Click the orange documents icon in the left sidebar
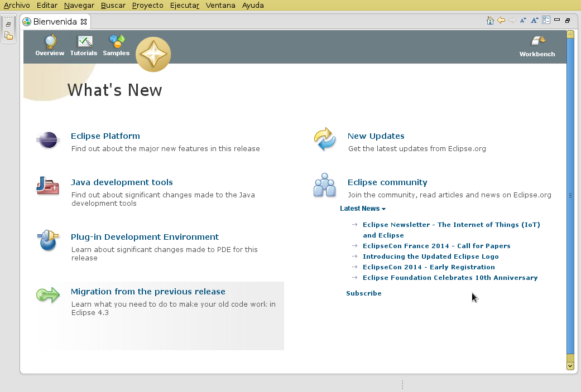Screen dimensions: 581x392 (8, 36)
